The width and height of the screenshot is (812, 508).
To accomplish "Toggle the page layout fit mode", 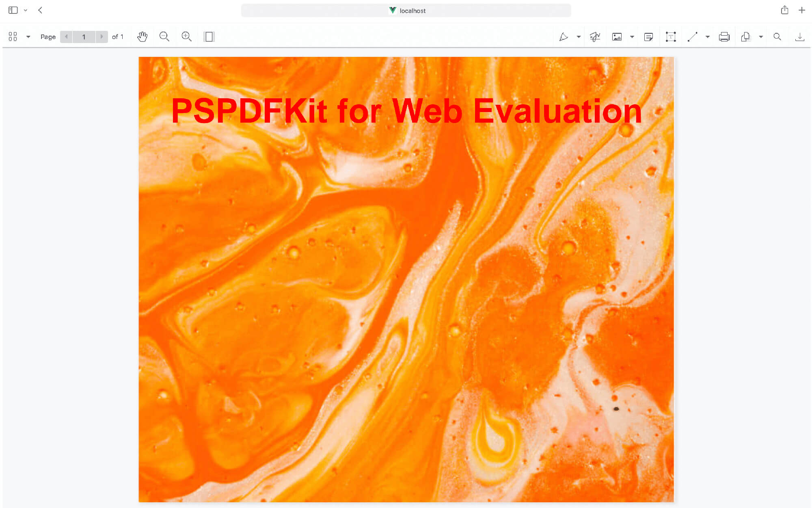I will 209,37.
